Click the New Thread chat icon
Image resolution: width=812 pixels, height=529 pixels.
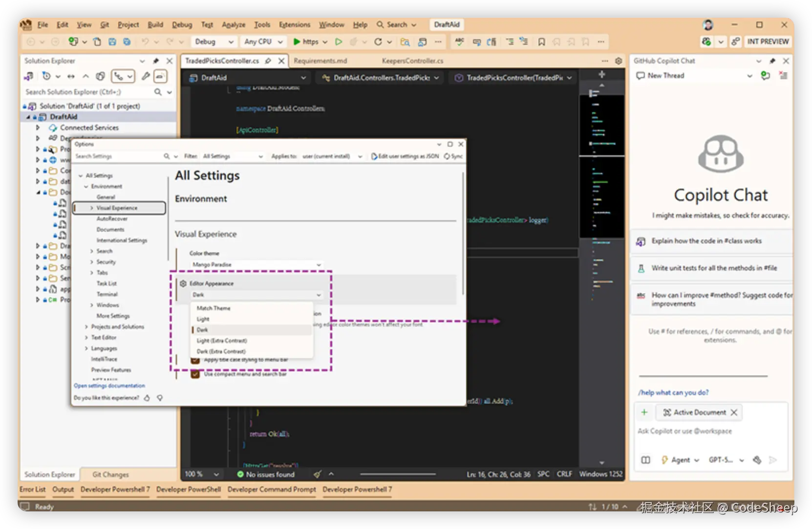[641, 76]
